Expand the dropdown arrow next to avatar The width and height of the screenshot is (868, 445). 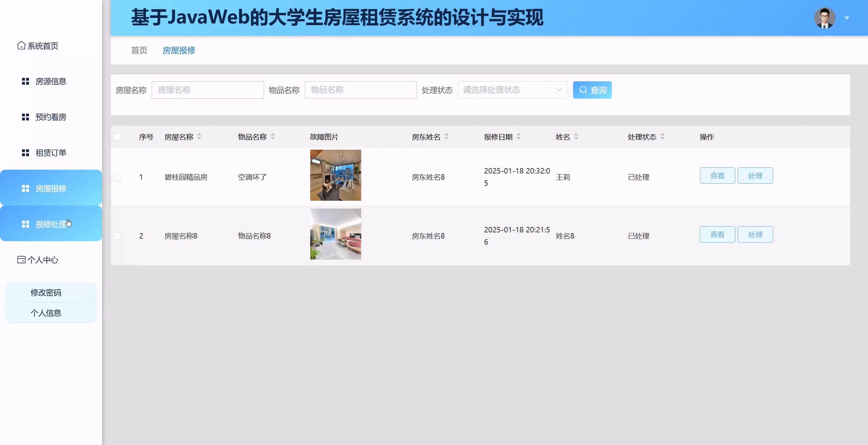(x=847, y=18)
